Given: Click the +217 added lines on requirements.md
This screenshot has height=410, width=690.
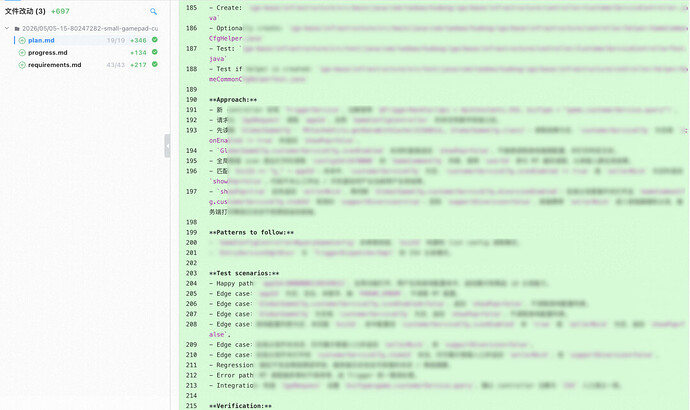Looking at the screenshot, I should pyautogui.click(x=138, y=65).
